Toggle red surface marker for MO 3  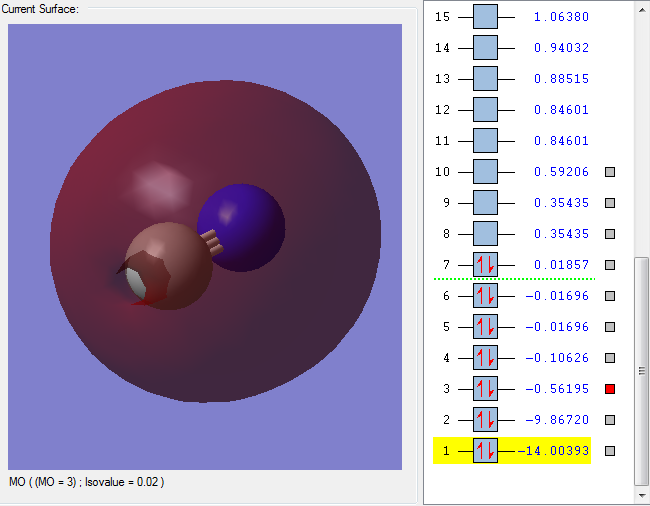[610, 389]
